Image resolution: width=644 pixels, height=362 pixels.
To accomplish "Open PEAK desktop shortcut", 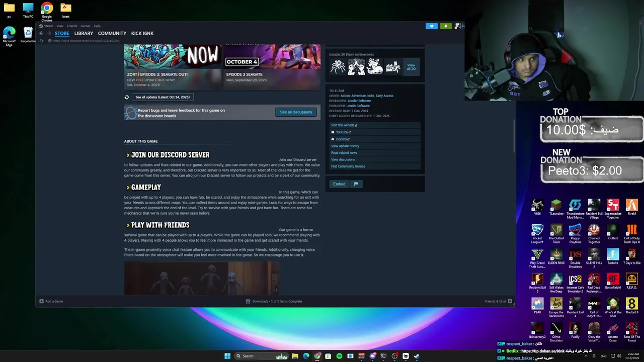I will 537,306.
